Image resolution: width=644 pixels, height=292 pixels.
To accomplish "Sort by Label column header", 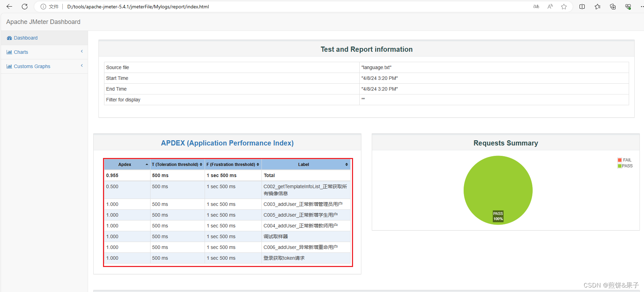I will pos(306,165).
